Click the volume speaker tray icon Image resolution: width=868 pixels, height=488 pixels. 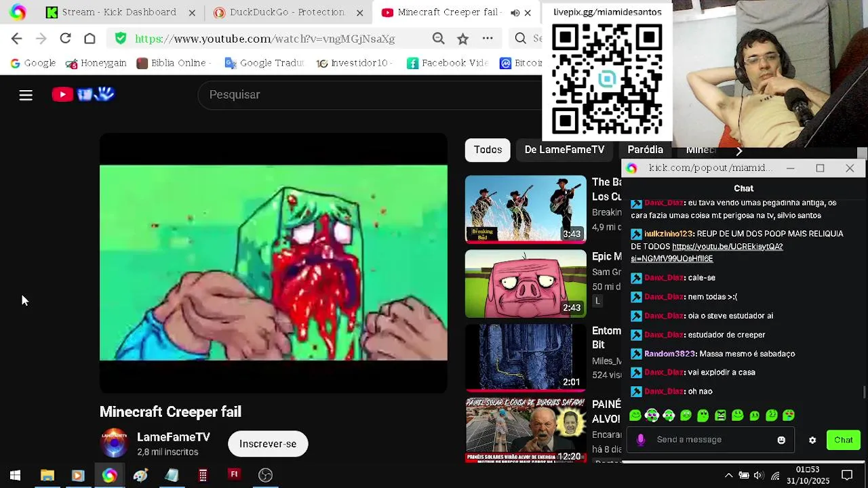[x=759, y=475]
